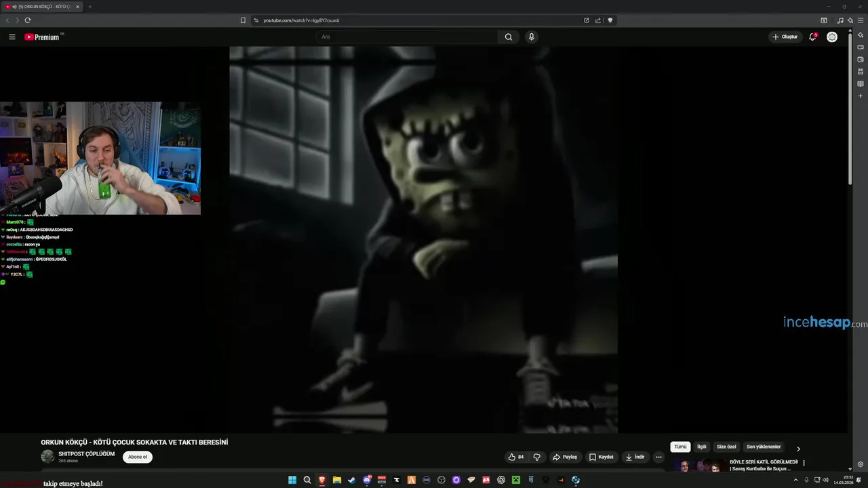This screenshot has height=488, width=868.
Task: Open the share icon in the address bar
Action: point(598,20)
